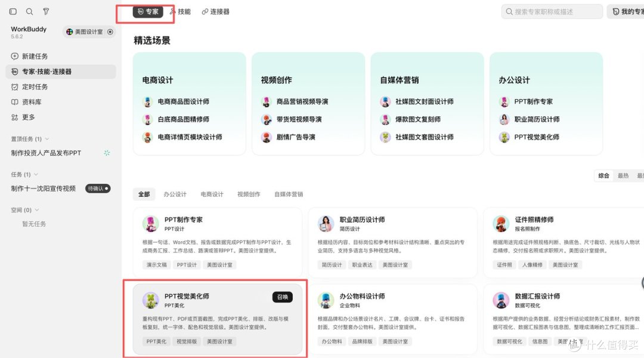Click spinner icon beside 制作投资人产品发布PPT
This screenshot has height=358, width=644.
pyautogui.click(x=107, y=153)
